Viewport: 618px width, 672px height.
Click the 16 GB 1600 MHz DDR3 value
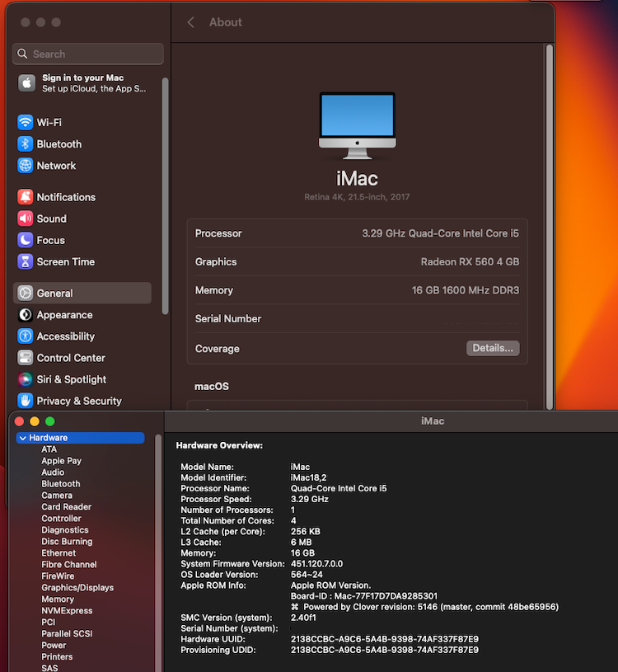pyautogui.click(x=466, y=290)
